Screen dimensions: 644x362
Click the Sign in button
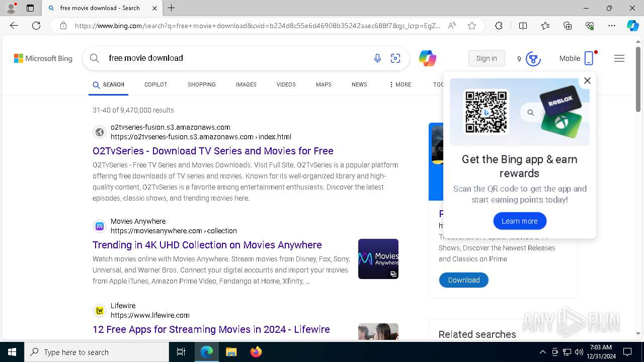click(487, 58)
